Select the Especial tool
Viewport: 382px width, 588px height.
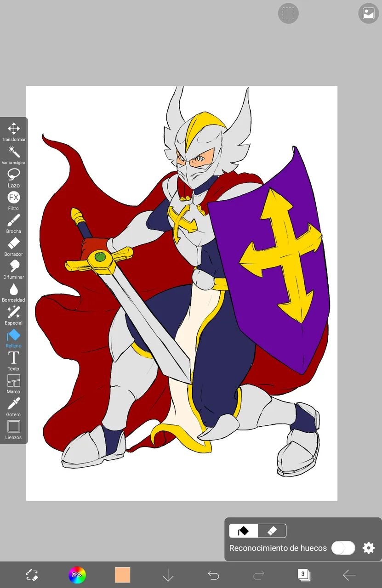pos(14,316)
